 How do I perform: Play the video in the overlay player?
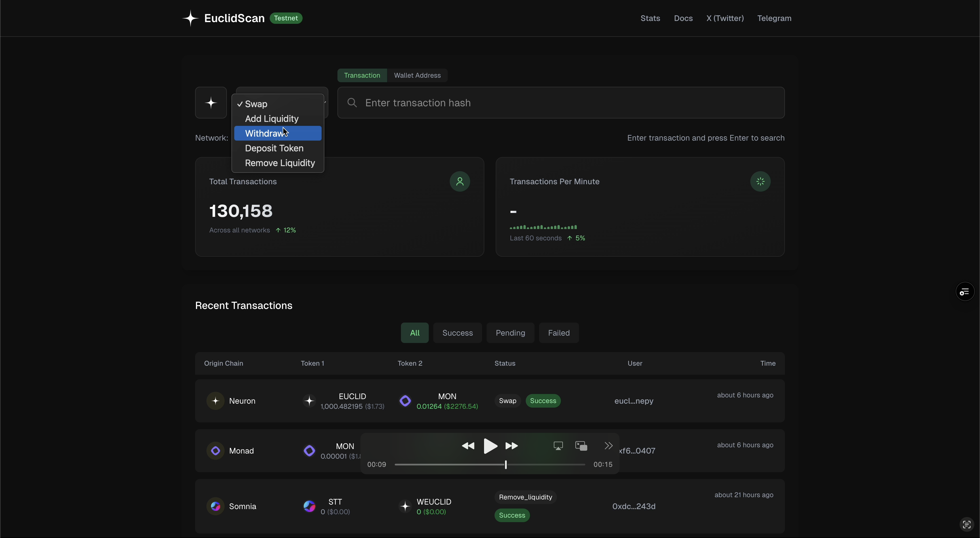coord(490,446)
